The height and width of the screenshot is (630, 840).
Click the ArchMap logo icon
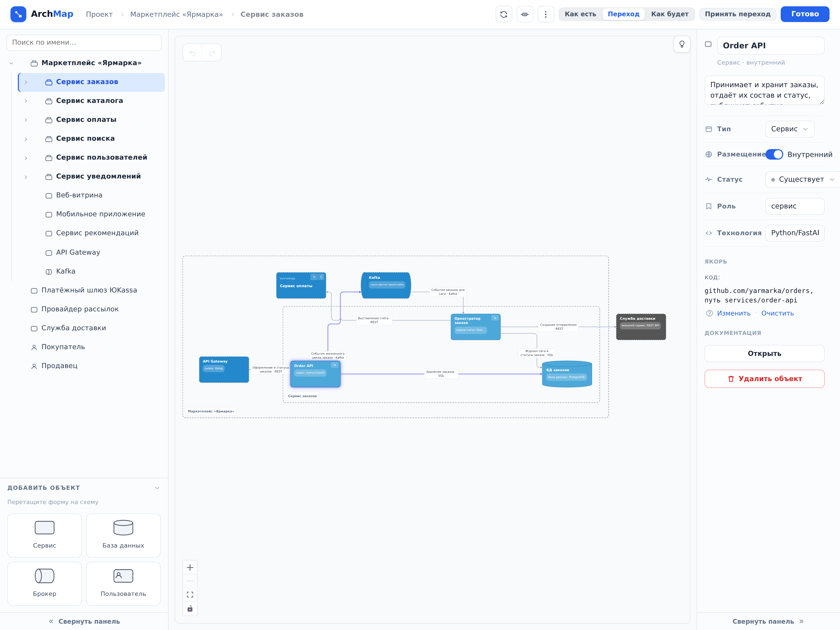(x=18, y=14)
